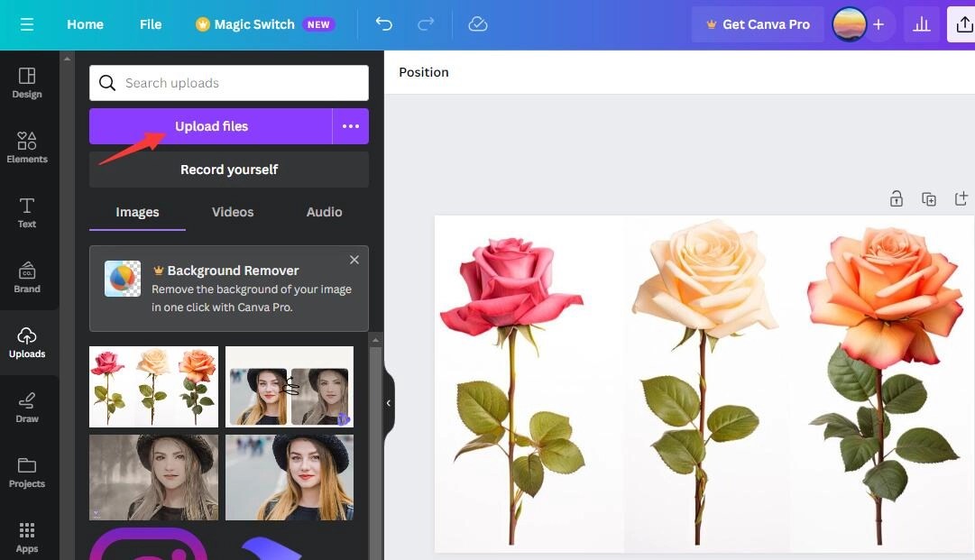Select the three roses thumbnail in uploads
975x560 pixels.
(x=152, y=386)
